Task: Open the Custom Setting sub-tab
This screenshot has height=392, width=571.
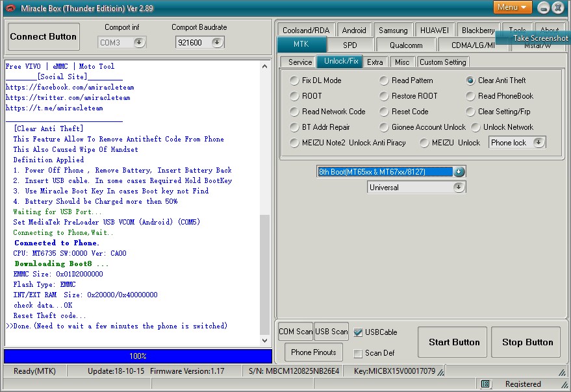Action: [x=443, y=62]
